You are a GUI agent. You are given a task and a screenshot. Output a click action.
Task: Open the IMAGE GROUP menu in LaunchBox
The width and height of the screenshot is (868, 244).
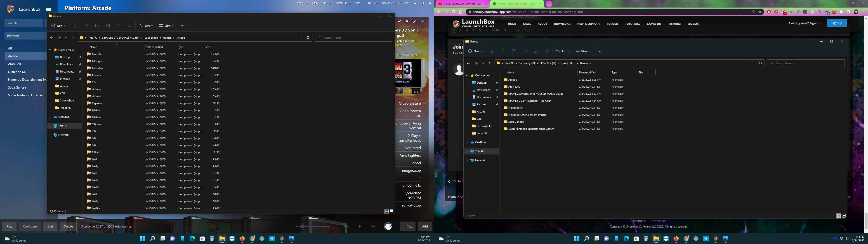click(x=321, y=3)
